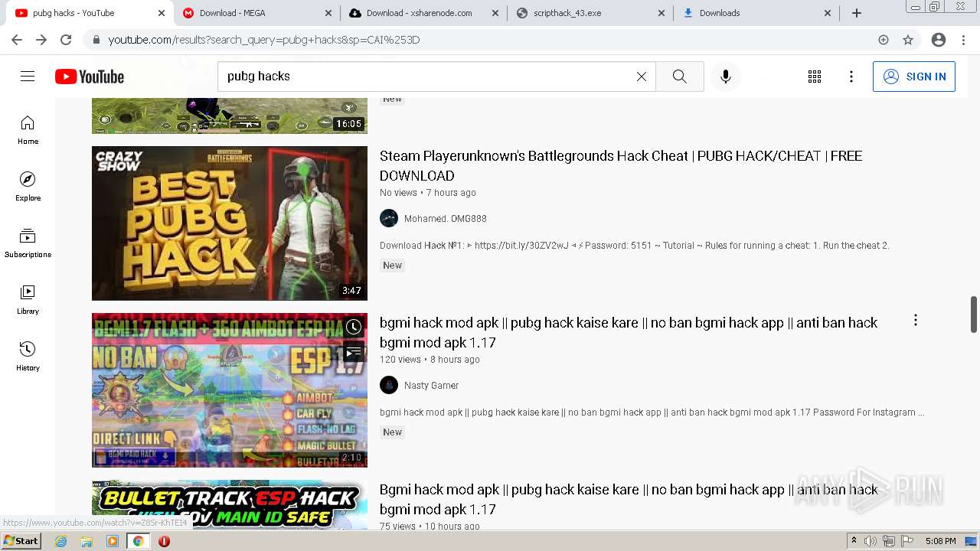980x551 pixels.
Task: Open the volume icon in system tray
Action: click(870, 541)
